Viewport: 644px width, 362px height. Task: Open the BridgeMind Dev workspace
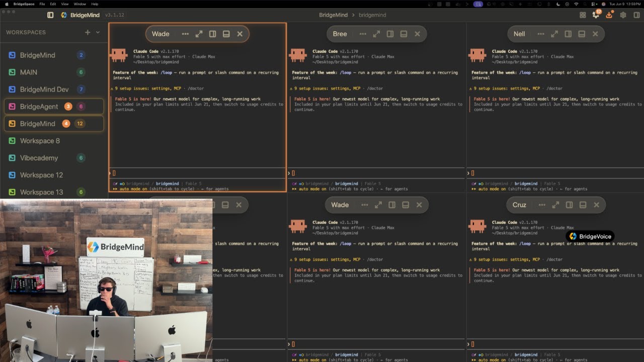point(53,89)
